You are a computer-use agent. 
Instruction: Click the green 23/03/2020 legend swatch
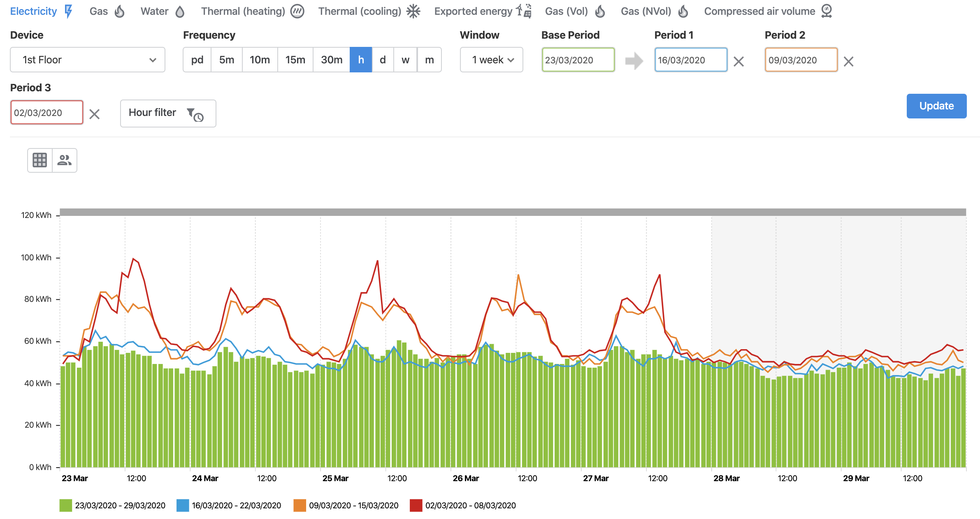pos(65,505)
